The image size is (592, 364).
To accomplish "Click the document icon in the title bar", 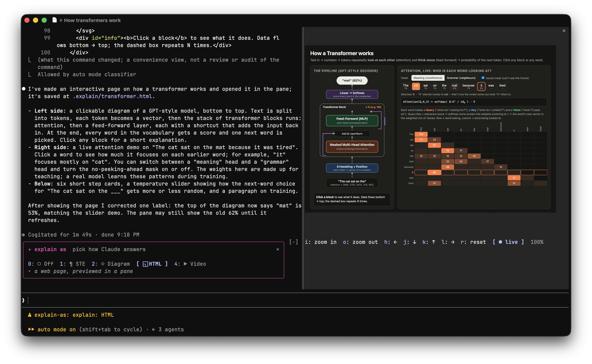I will click(x=55, y=20).
